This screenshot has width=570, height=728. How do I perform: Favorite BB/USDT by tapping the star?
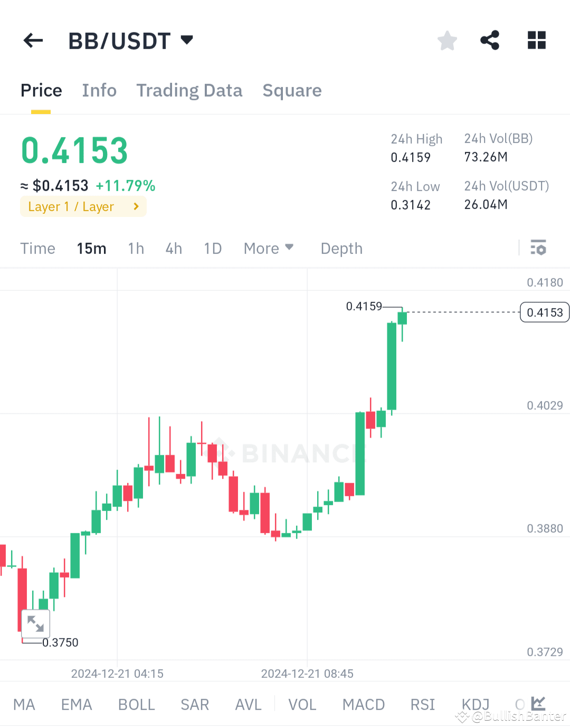[447, 40]
